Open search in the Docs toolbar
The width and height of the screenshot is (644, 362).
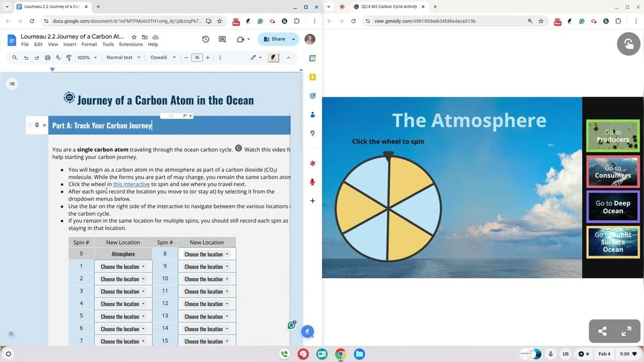click(x=14, y=57)
